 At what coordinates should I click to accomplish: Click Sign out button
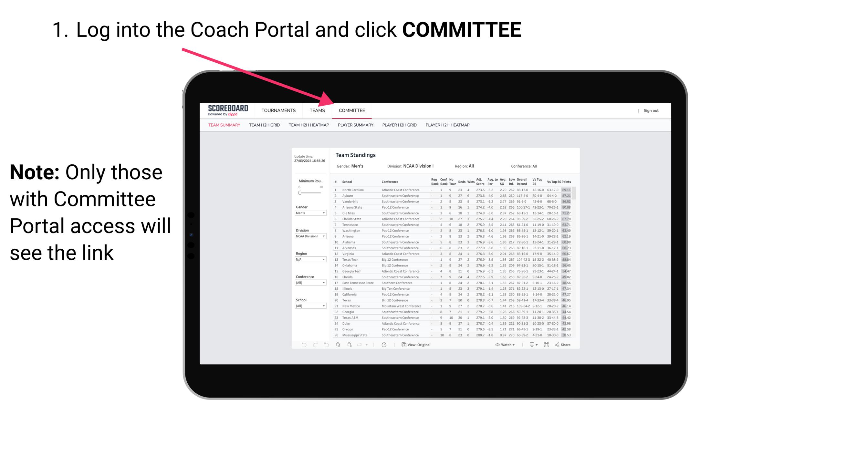[x=651, y=111]
